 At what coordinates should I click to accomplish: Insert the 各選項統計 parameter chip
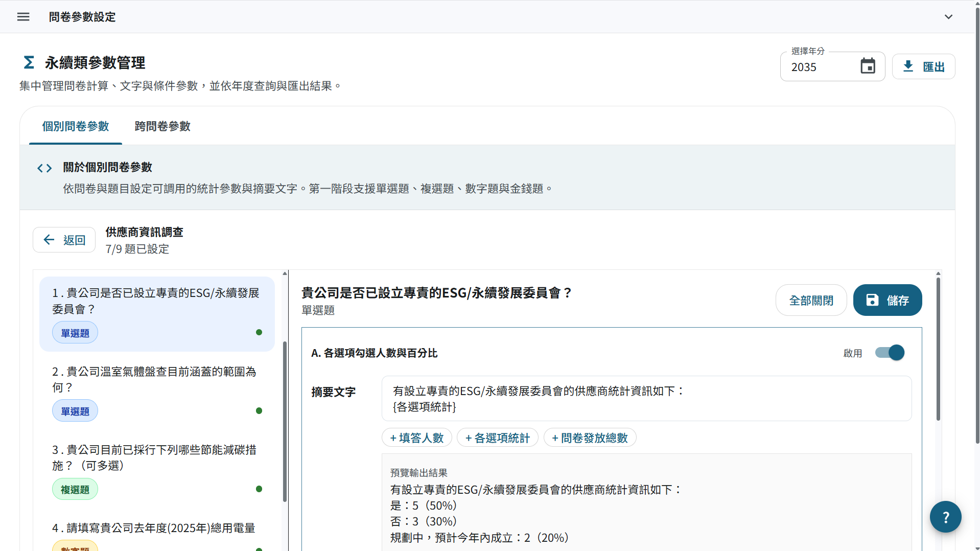[x=497, y=438]
